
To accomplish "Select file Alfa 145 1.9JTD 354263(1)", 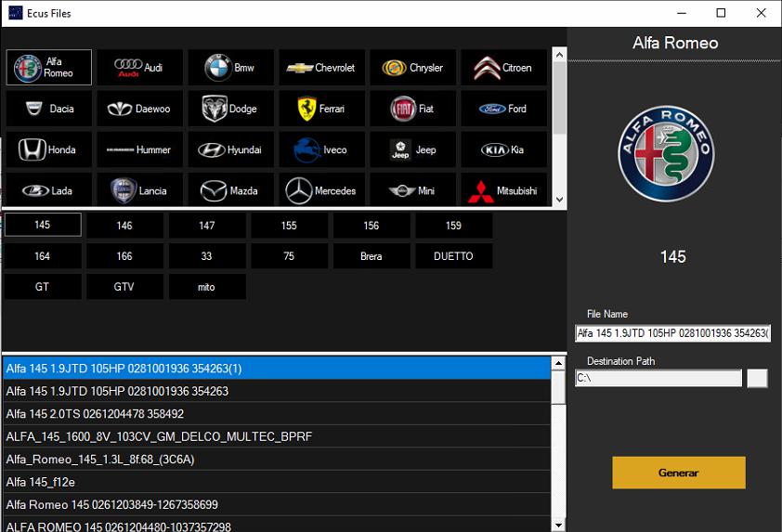I will pyautogui.click(x=277, y=368).
